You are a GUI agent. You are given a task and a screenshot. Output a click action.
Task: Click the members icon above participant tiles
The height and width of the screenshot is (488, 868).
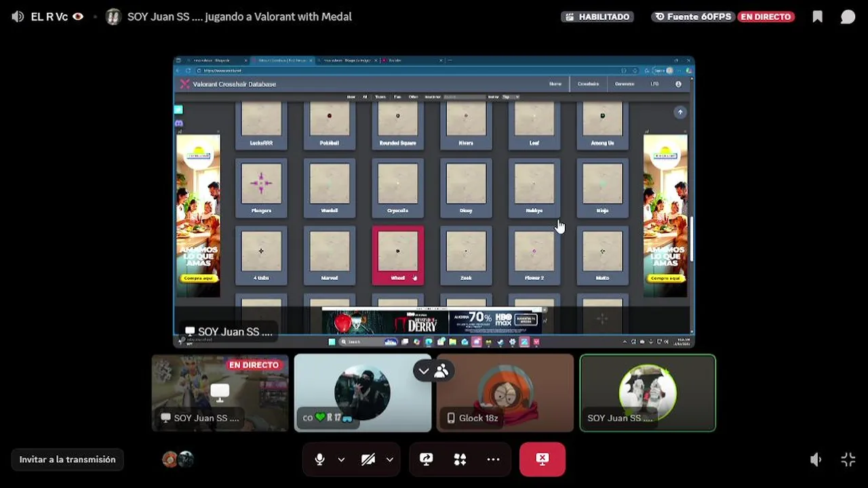(x=442, y=371)
